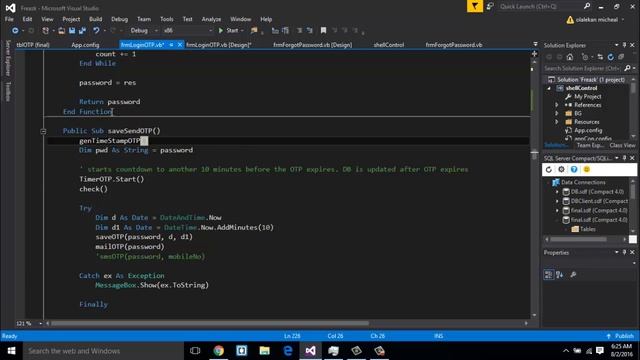Click the Solution Explorer Collapse All icon
The width and height of the screenshot is (640, 360).
click(x=621, y=57)
